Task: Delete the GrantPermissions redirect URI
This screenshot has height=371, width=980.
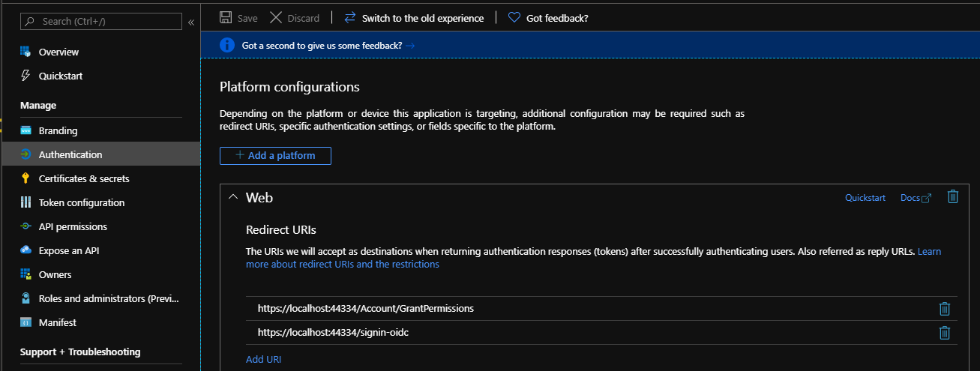Action: pyautogui.click(x=945, y=309)
